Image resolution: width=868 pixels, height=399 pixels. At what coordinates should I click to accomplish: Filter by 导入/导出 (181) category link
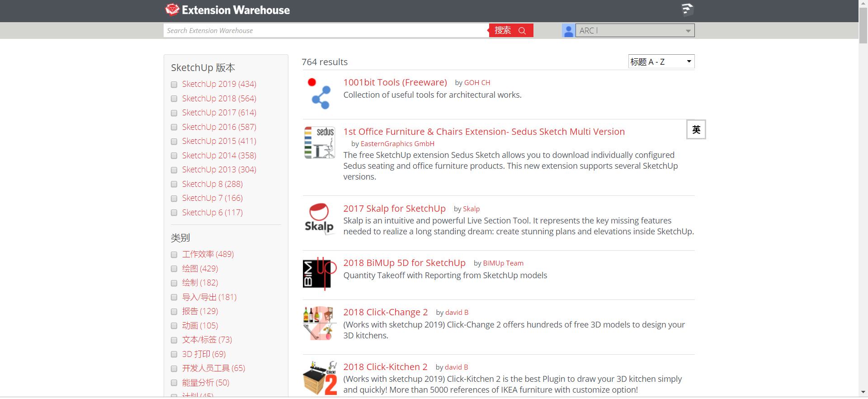tap(209, 297)
